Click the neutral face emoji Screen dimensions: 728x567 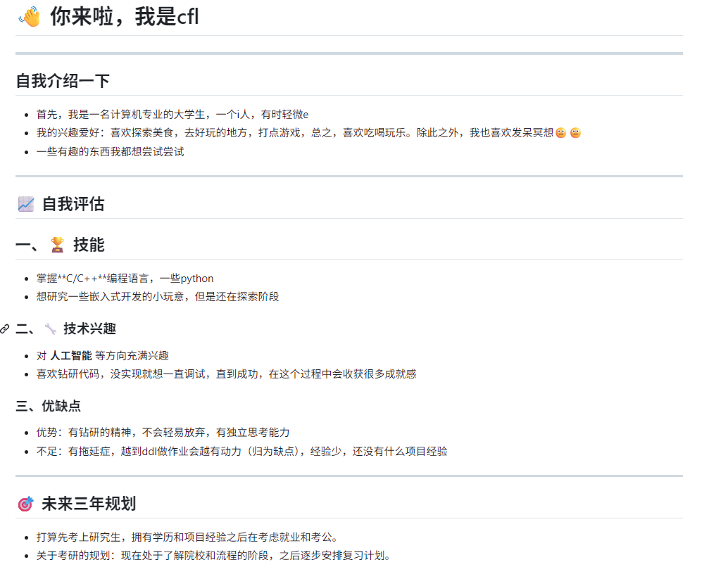click(x=576, y=132)
